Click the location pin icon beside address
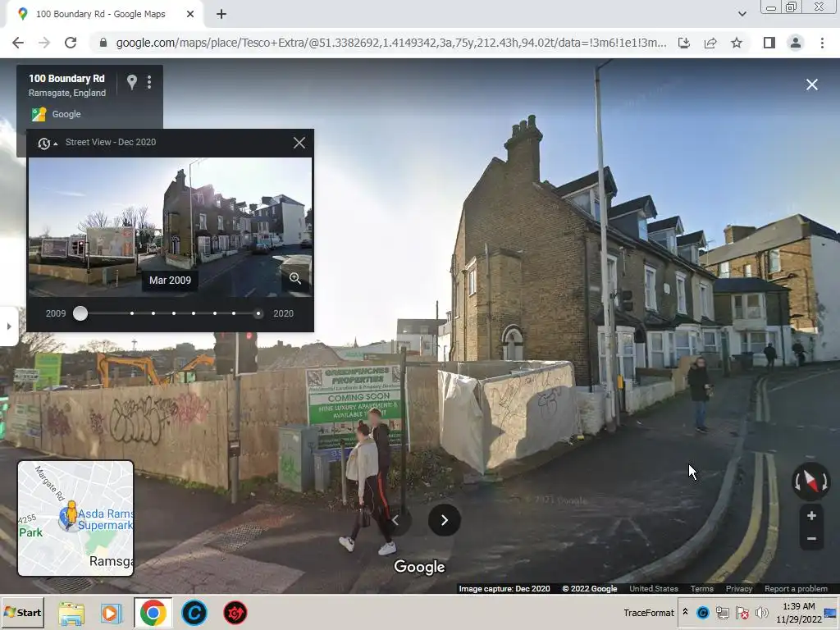This screenshot has height=630, width=840. click(x=132, y=82)
